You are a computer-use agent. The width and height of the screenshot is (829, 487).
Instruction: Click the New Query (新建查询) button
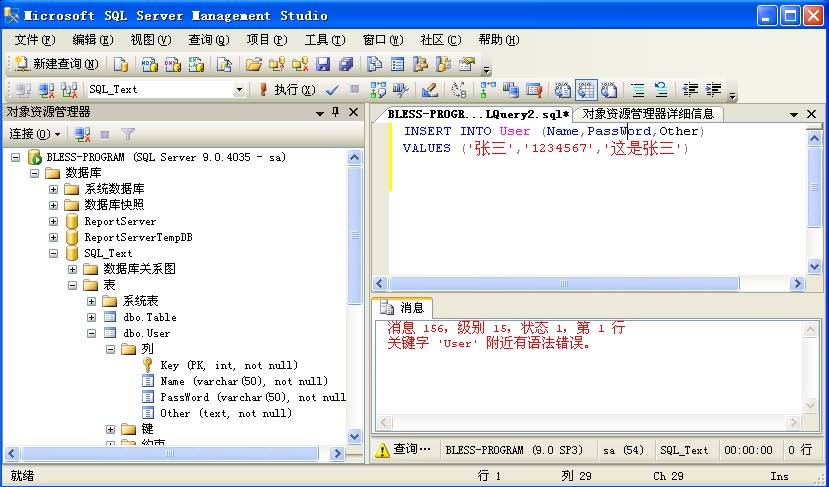tap(57, 64)
